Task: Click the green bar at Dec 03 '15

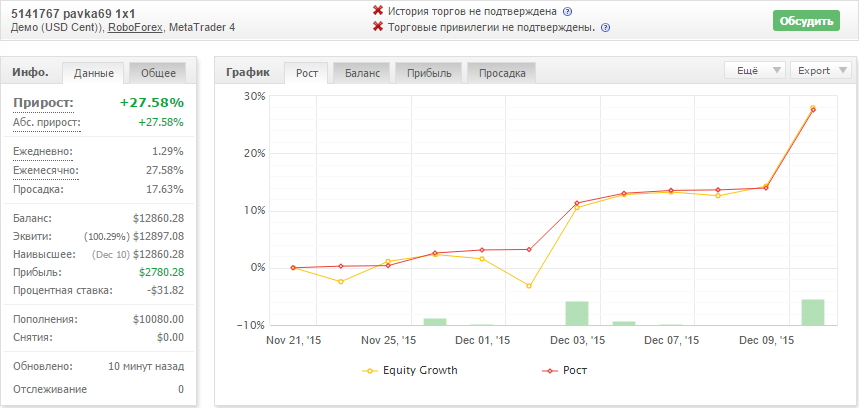Action: pyautogui.click(x=577, y=313)
